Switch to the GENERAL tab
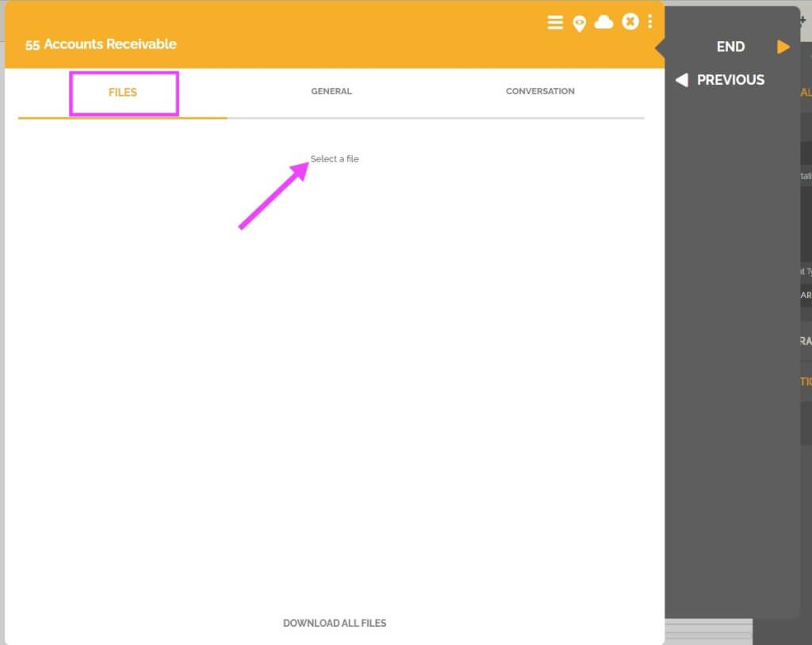This screenshot has width=812, height=645. click(331, 91)
